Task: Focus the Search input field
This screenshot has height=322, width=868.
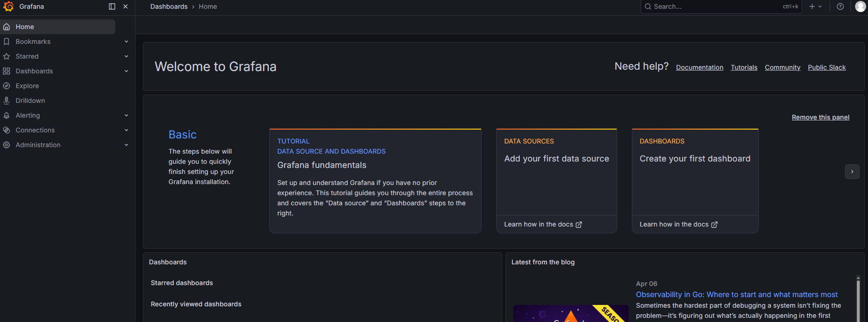Action: coord(721,6)
